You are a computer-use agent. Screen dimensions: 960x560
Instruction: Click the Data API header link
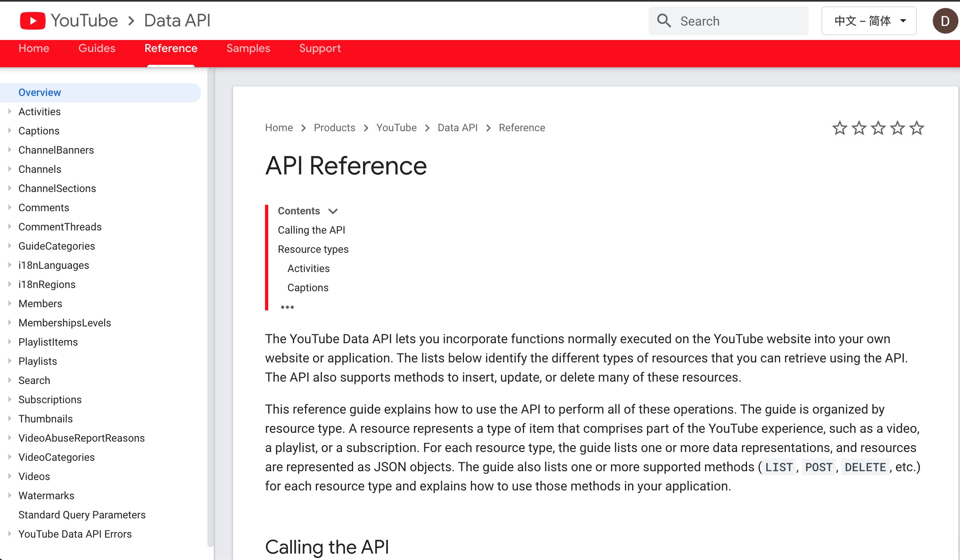tap(177, 21)
